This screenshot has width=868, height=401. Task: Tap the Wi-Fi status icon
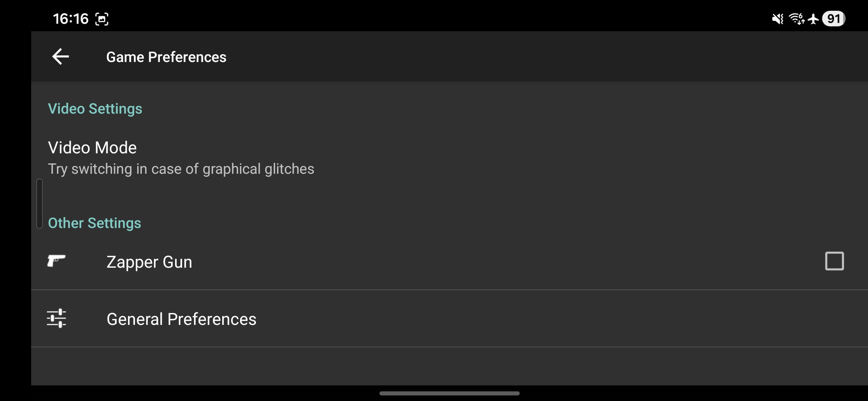point(796,19)
